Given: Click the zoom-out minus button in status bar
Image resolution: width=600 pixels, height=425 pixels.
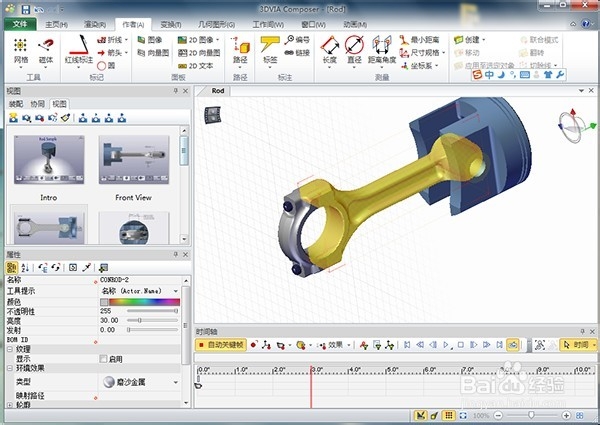Looking at the screenshot, I should pyautogui.click(x=498, y=415).
